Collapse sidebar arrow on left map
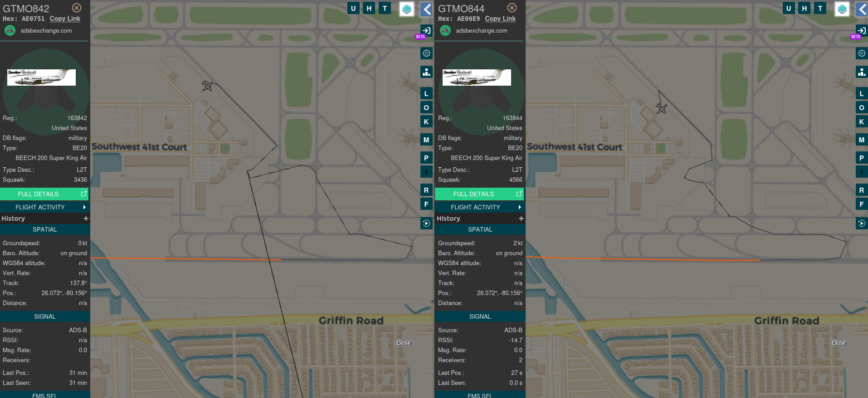 click(x=426, y=9)
